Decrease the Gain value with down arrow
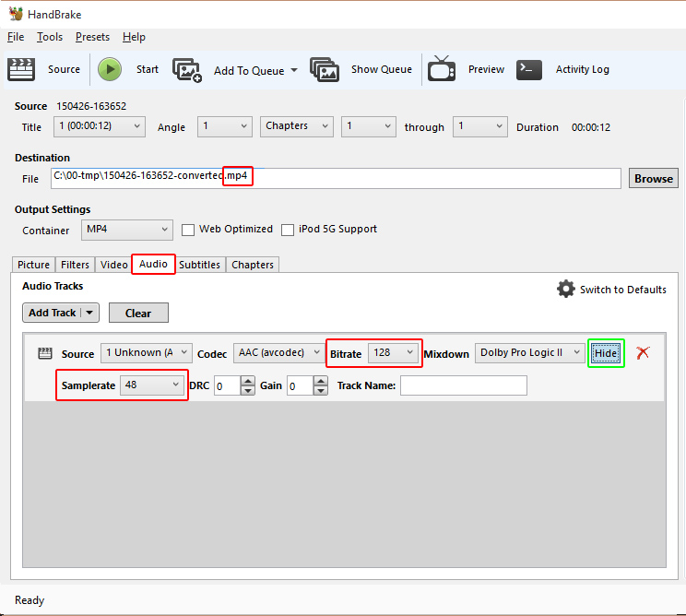 coord(321,390)
